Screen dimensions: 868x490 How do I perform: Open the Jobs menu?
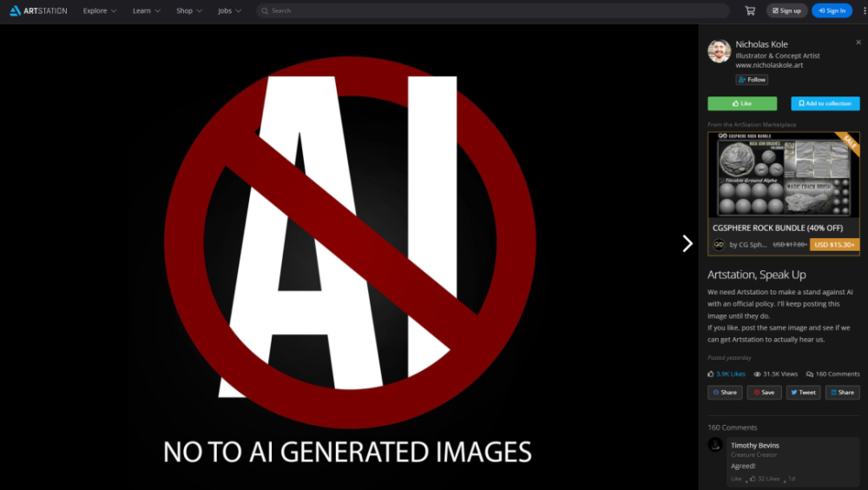pos(230,10)
